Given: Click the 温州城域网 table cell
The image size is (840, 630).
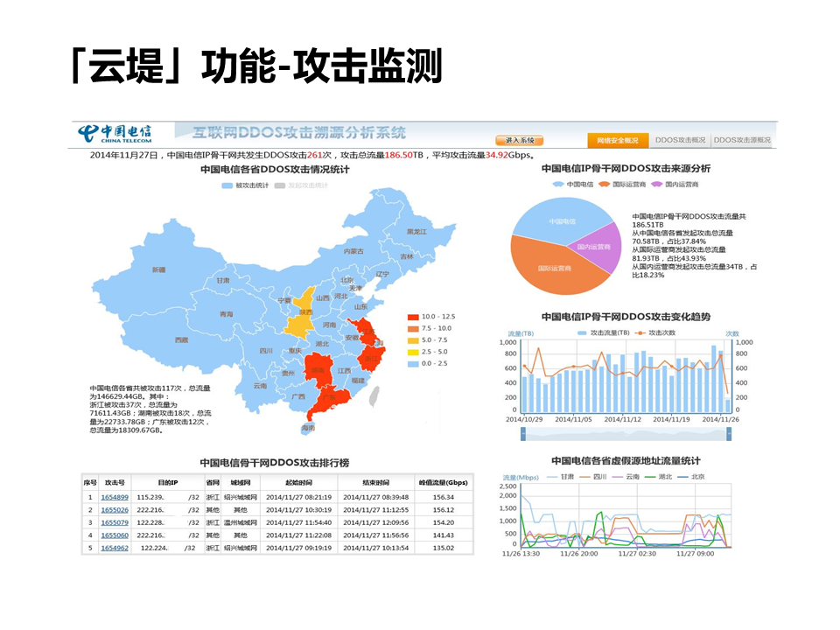Looking at the screenshot, I should tap(241, 522).
